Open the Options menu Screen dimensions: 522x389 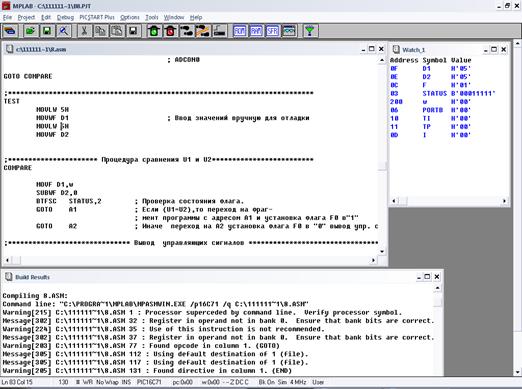tap(130, 17)
